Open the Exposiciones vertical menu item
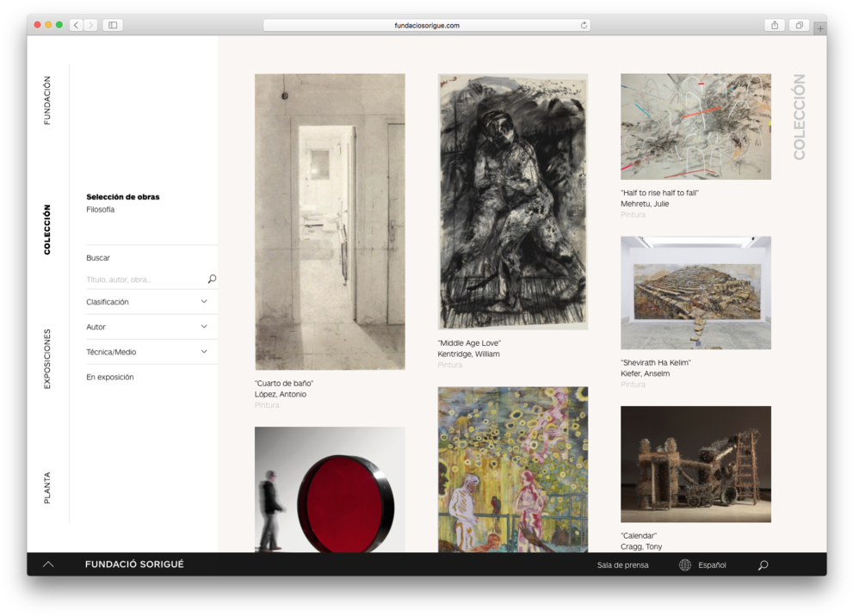853x616 pixels. [47, 359]
